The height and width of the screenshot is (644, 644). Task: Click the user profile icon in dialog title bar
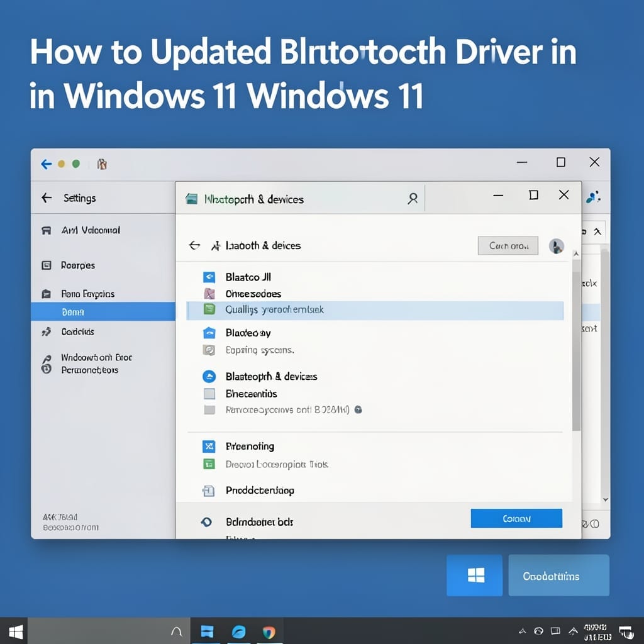tap(413, 199)
